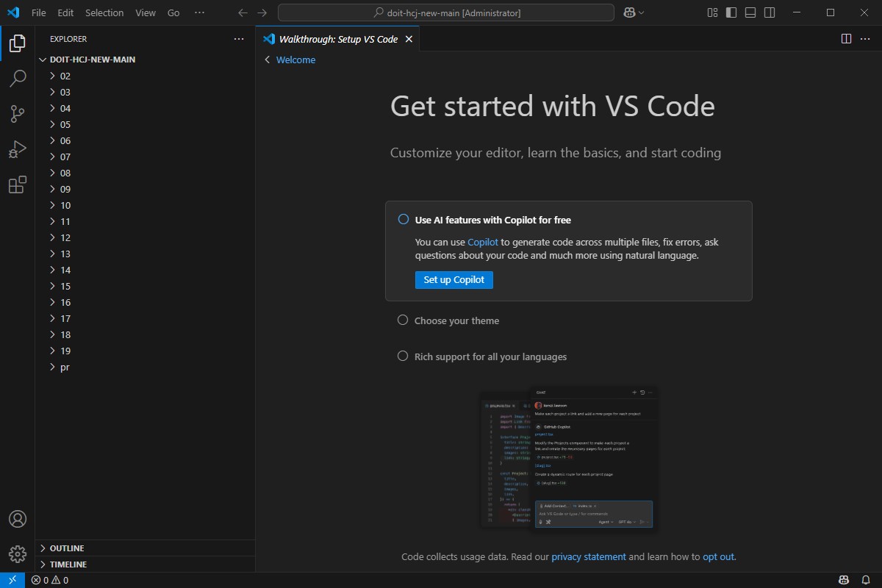Split the editor to the right
This screenshot has height=588, width=882.
(x=846, y=38)
